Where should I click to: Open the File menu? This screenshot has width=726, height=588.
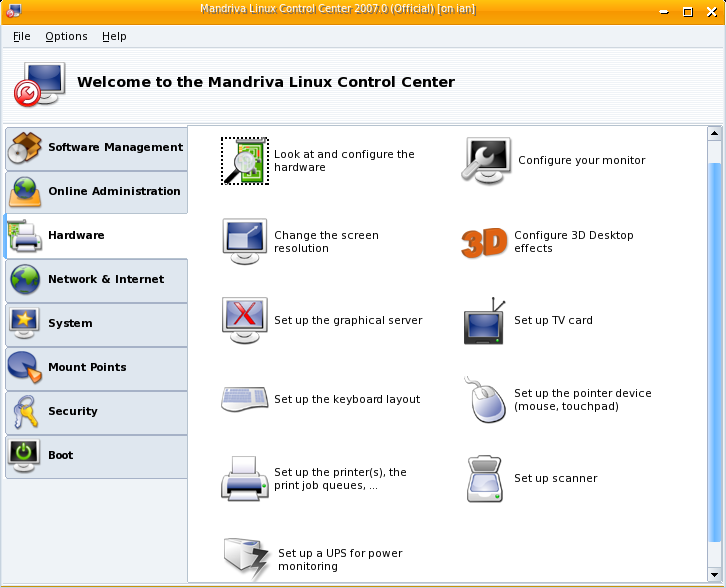(x=22, y=36)
